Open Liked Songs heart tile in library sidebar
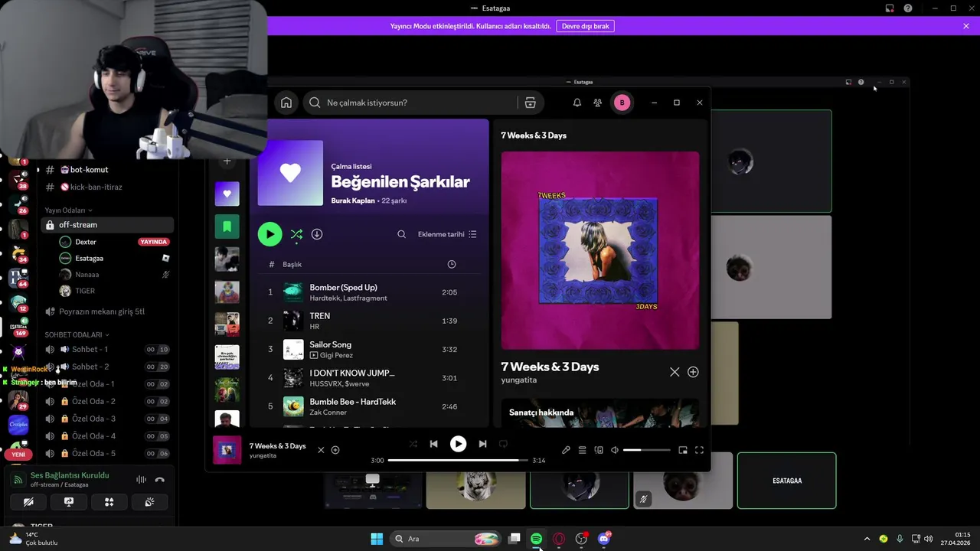The width and height of the screenshot is (980, 551). pos(227,194)
